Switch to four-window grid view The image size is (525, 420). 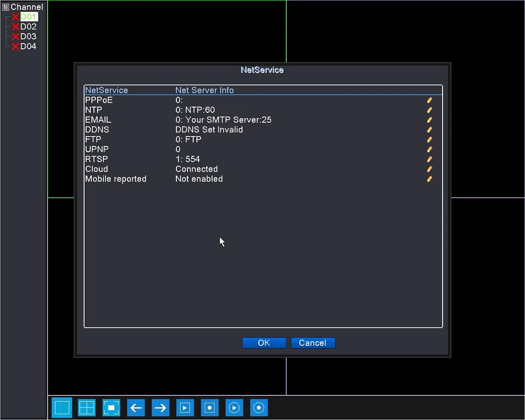87,407
